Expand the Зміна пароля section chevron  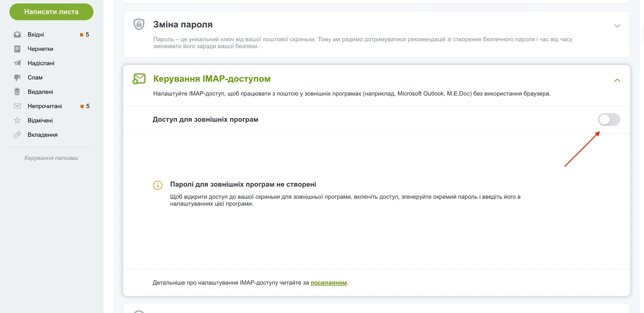tap(617, 26)
